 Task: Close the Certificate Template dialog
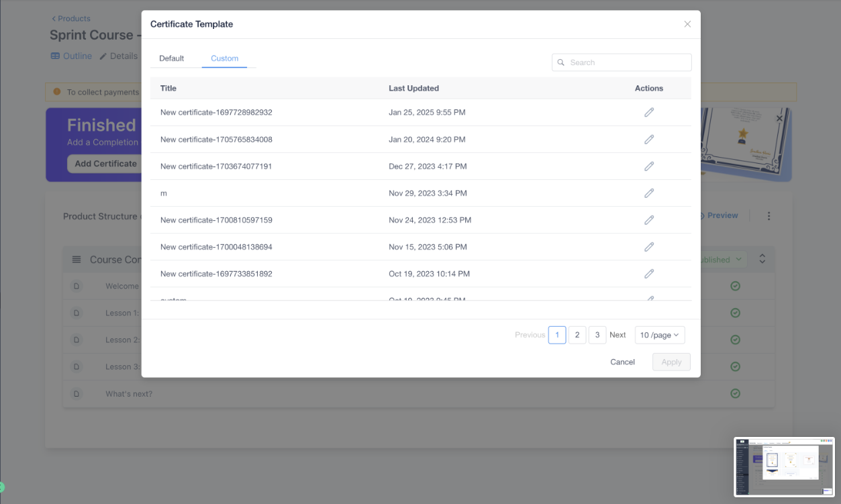pyautogui.click(x=687, y=24)
